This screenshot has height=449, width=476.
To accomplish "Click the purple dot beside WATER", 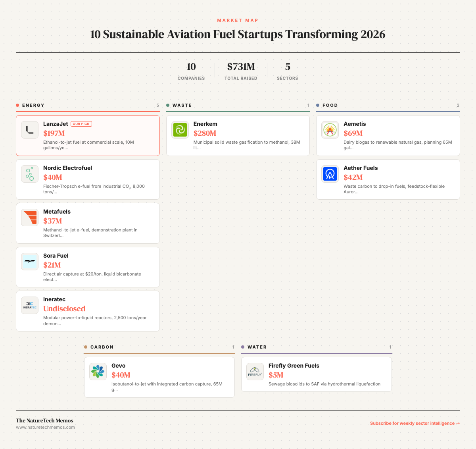I will point(243,347).
